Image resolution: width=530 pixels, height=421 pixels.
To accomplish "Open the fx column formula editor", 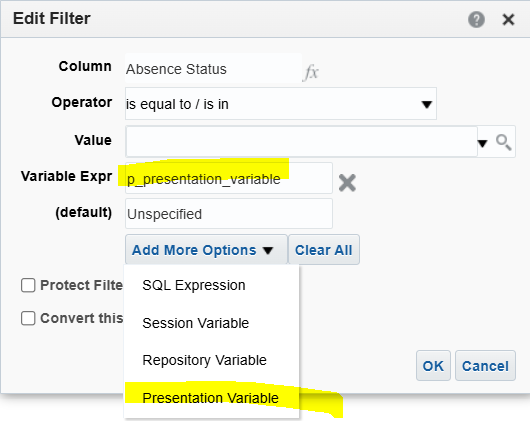I will (311, 72).
